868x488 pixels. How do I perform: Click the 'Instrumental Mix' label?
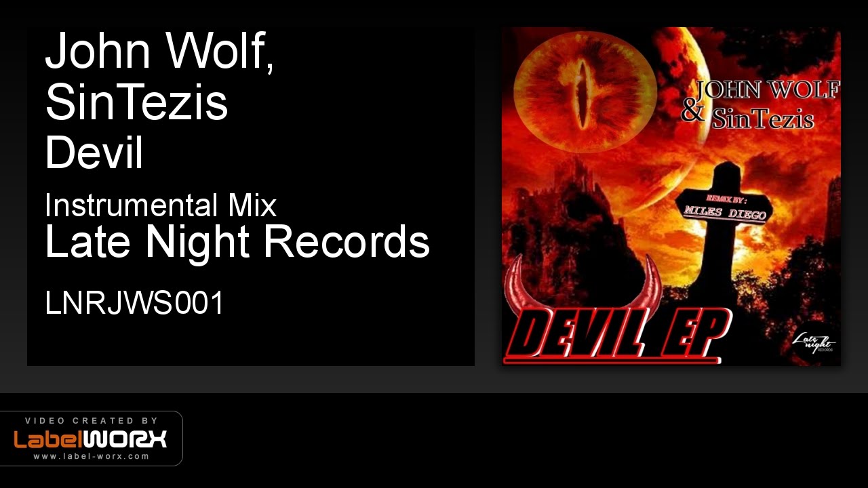tap(161, 205)
